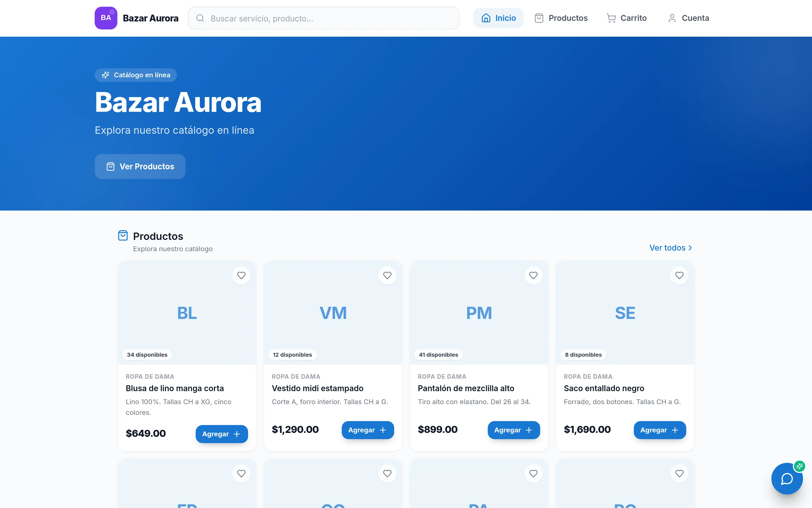Add Vestido midi estampado via Agregar

pos(368,430)
